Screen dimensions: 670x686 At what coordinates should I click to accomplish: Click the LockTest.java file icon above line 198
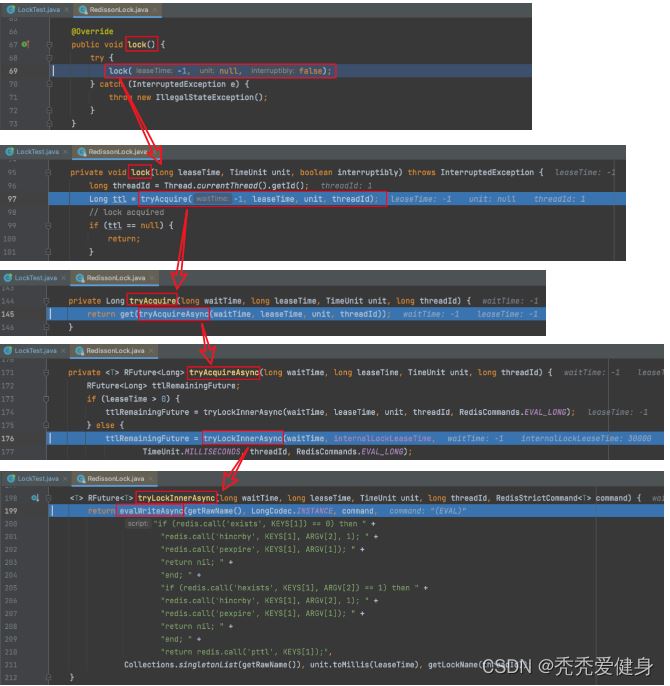(10, 479)
